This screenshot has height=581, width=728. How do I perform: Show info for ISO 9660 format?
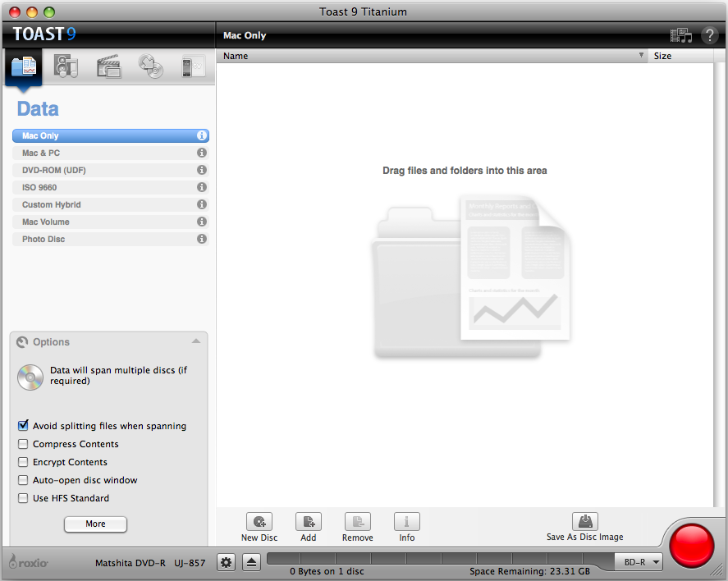click(202, 187)
